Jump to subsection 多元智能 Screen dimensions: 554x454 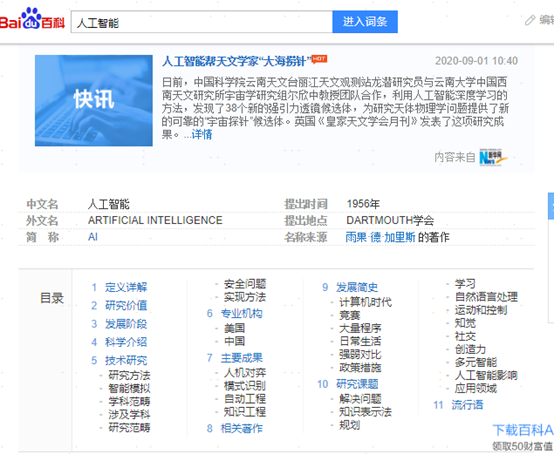476,362
